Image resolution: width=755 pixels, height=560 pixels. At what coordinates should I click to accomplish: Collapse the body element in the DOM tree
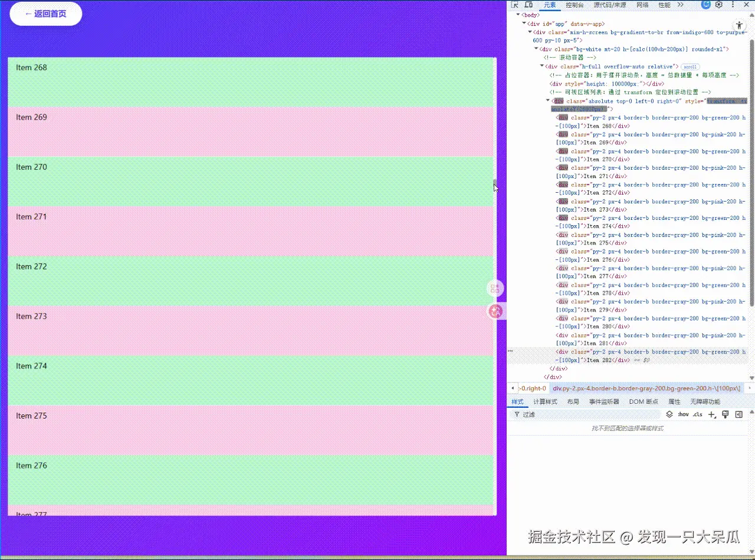coord(518,15)
